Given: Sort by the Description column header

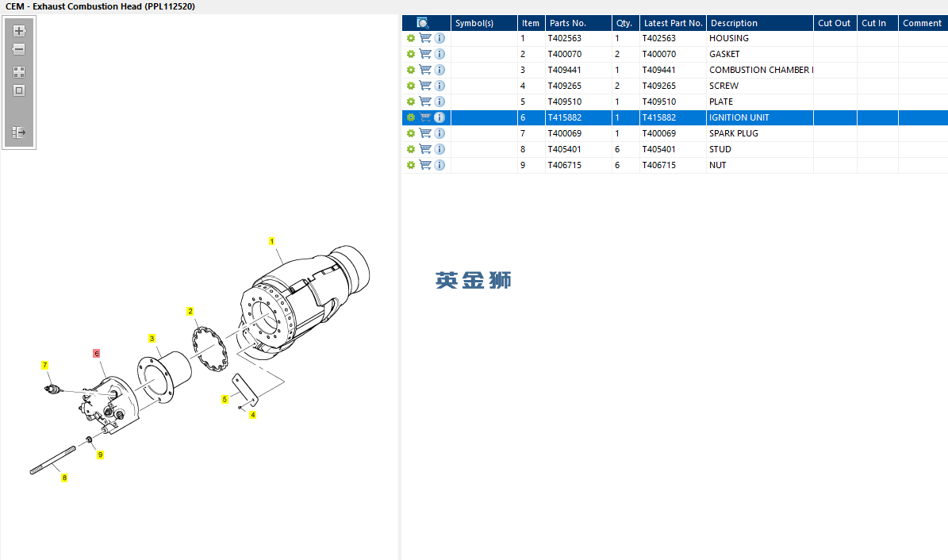Looking at the screenshot, I should 759,23.
